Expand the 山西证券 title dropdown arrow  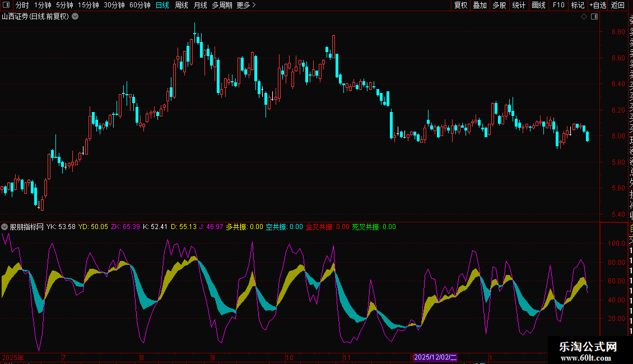click(x=75, y=16)
